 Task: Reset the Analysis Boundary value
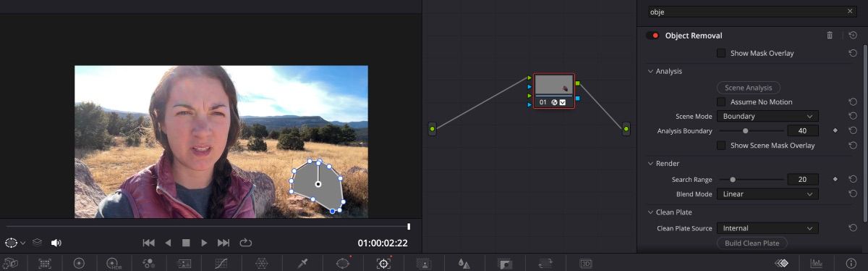[853, 131]
